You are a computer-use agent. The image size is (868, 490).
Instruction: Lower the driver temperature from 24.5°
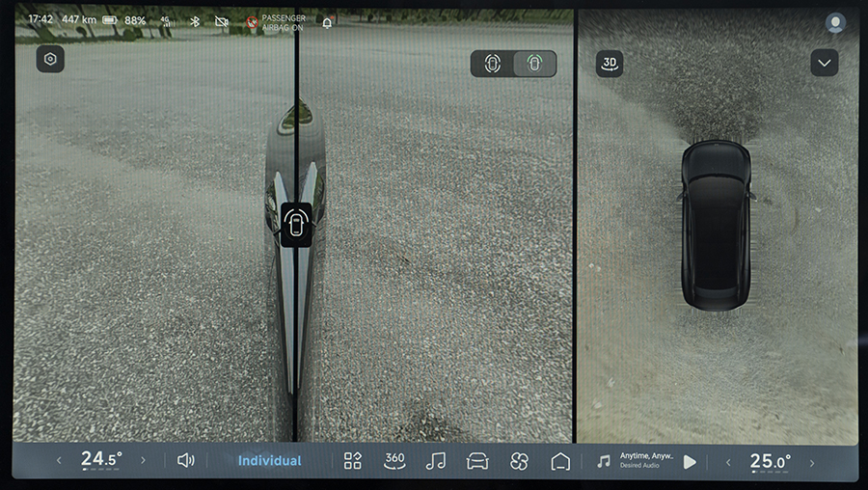pyautogui.click(x=58, y=461)
